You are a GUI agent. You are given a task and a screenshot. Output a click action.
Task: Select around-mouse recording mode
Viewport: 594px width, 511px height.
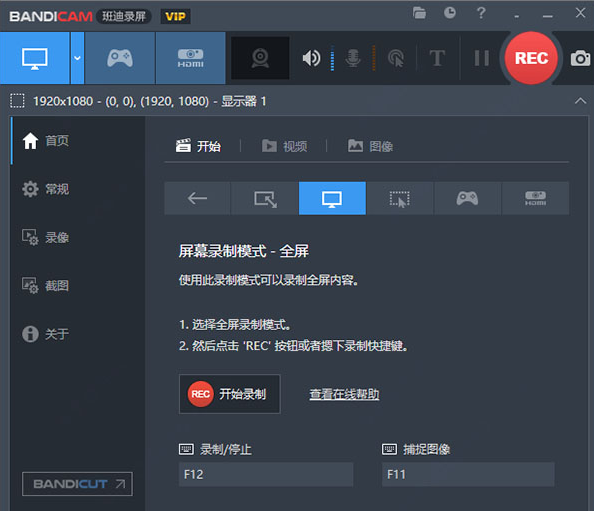pyautogui.click(x=400, y=198)
